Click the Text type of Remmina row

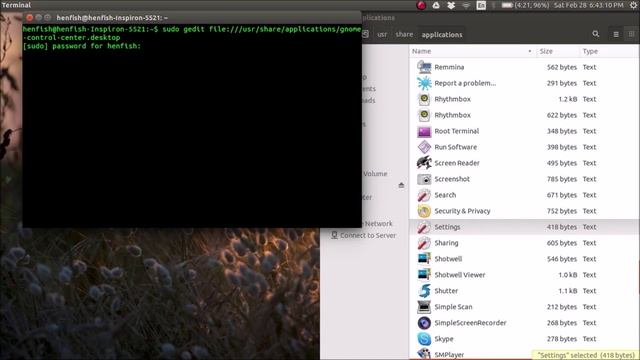[x=589, y=67]
